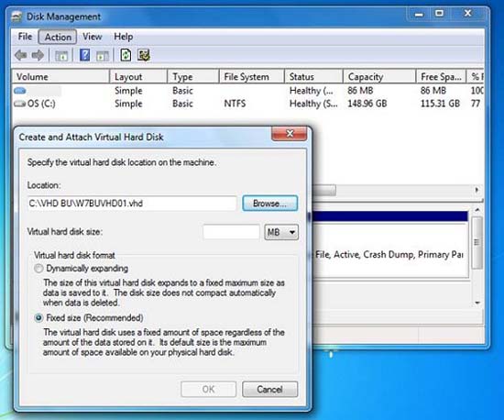
Task: Close the Disk Management window
Action: click(467, 14)
